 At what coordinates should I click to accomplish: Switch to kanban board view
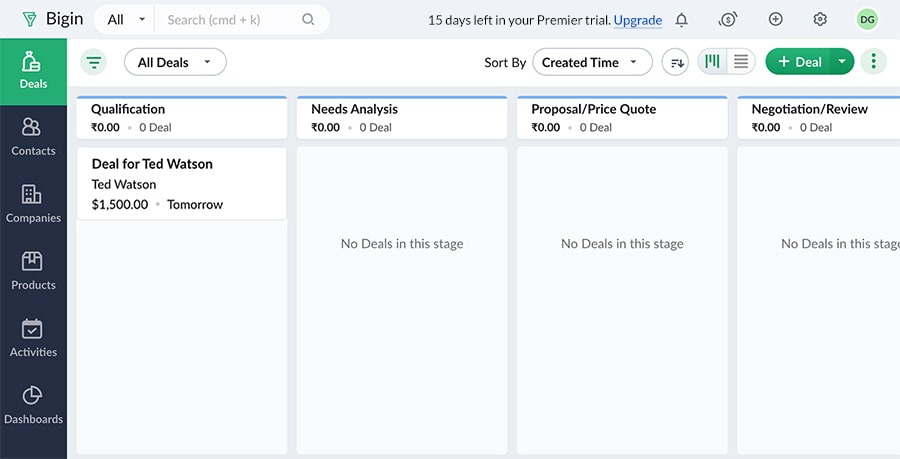click(x=712, y=62)
